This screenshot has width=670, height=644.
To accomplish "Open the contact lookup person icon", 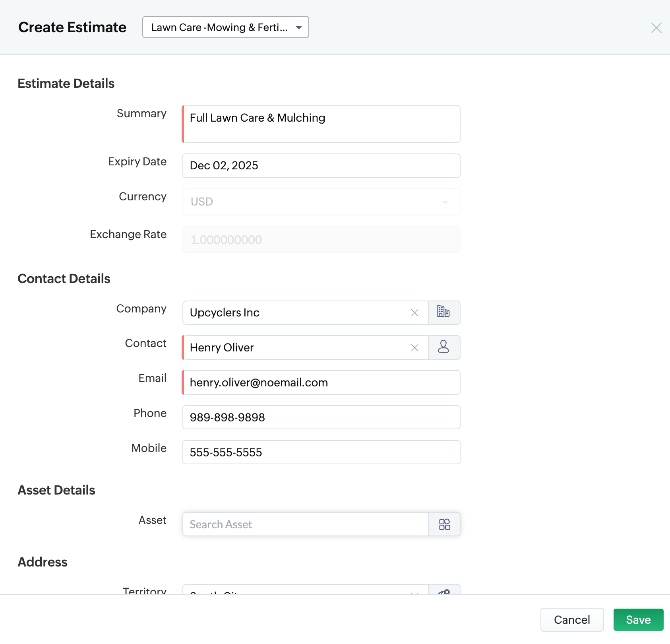I will [x=444, y=347].
